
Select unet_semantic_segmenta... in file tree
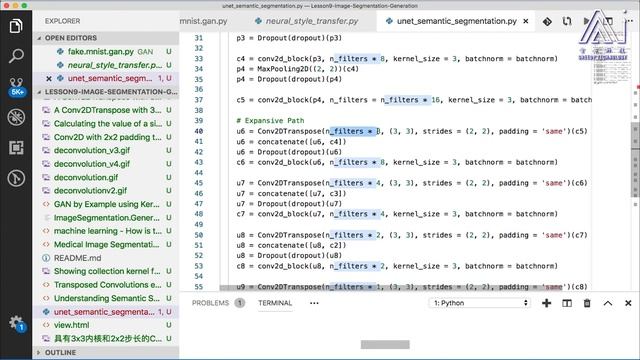[x=106, y=312]
